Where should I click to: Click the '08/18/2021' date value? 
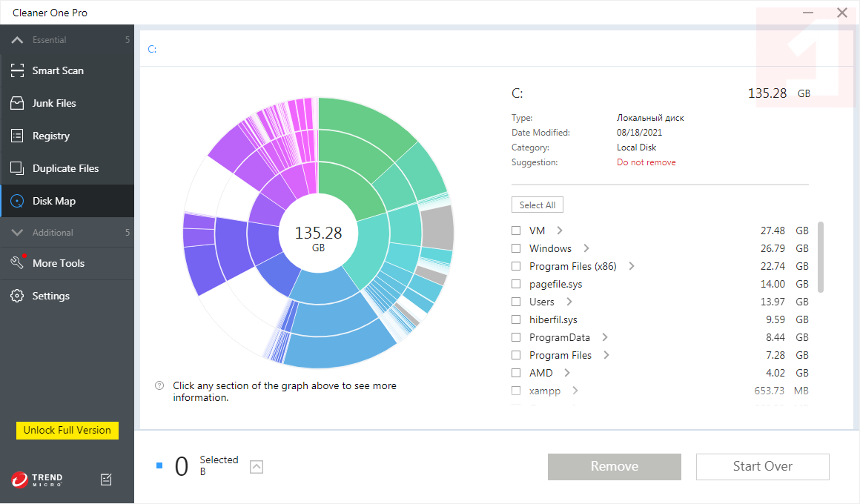click(x=639, y=133)
